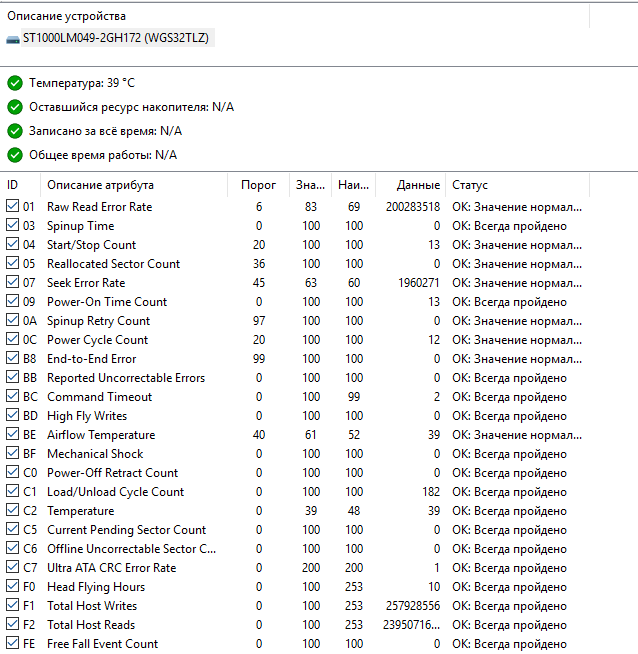638x654 pixels.
Task: Toggle checkbox for C0 Power-Off Retract Count
Action: (x=13, y=471)
